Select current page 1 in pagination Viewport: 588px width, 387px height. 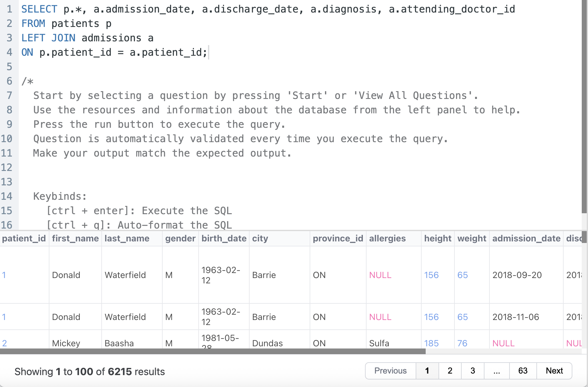pyautogui.click(x=427, y=371)
